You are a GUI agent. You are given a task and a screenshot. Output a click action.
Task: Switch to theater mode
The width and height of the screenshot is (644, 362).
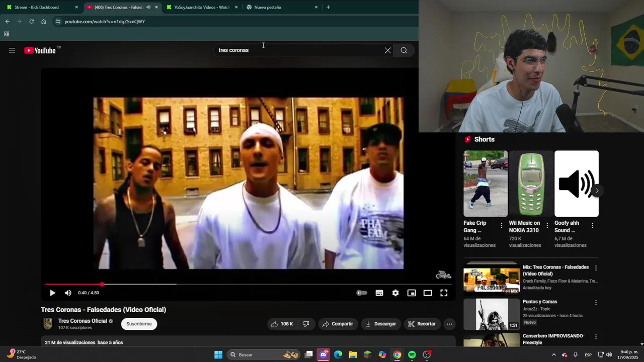tap(428, 293)
